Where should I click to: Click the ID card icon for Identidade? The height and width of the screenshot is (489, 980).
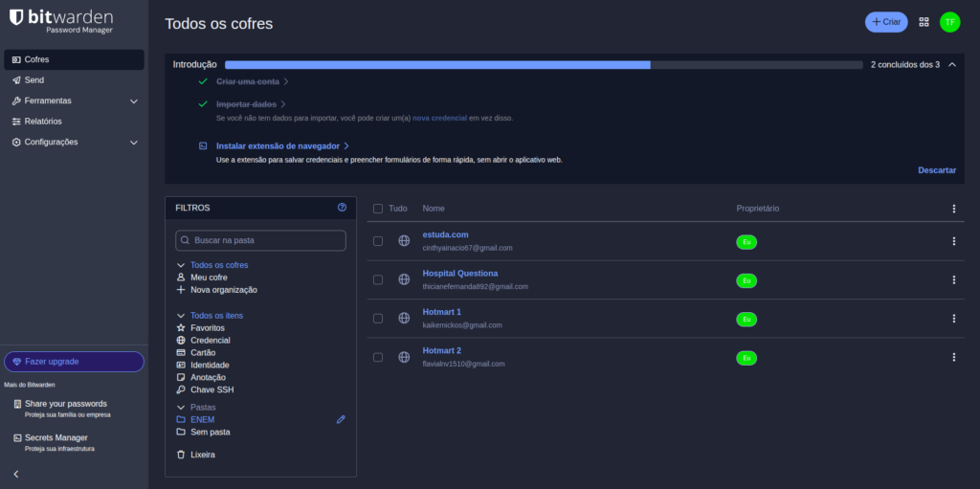point(181,366)
